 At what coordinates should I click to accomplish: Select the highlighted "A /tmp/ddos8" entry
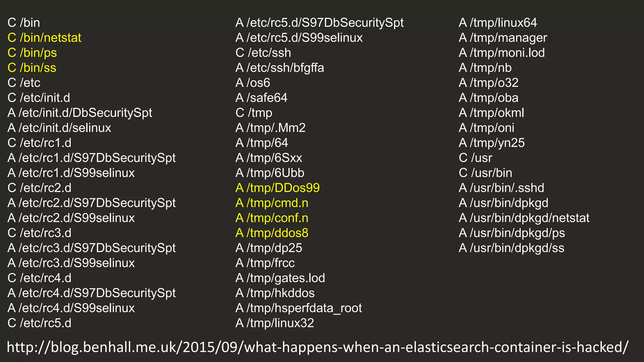click(x=272, y=233)
